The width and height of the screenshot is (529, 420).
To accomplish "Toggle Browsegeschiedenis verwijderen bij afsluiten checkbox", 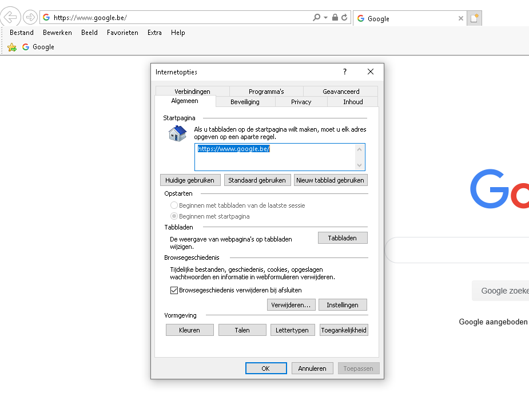I will (x=174, y=290).
